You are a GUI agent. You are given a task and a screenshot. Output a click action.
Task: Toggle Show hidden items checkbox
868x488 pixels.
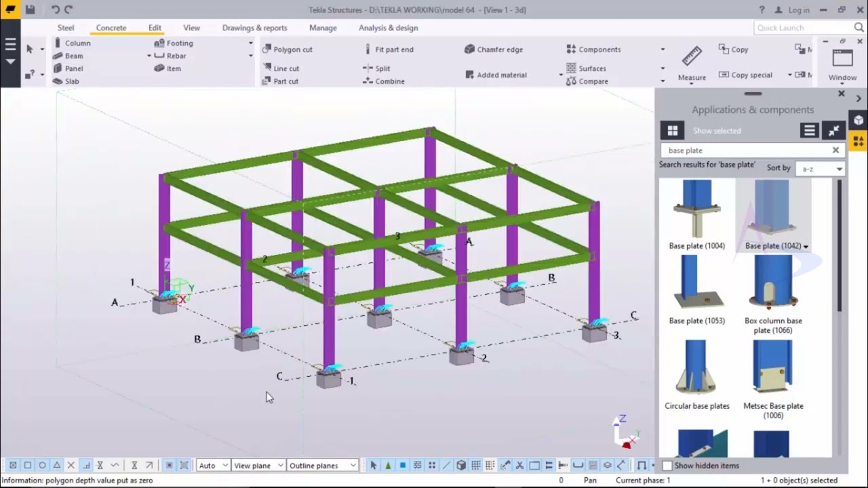coord(667,466)
